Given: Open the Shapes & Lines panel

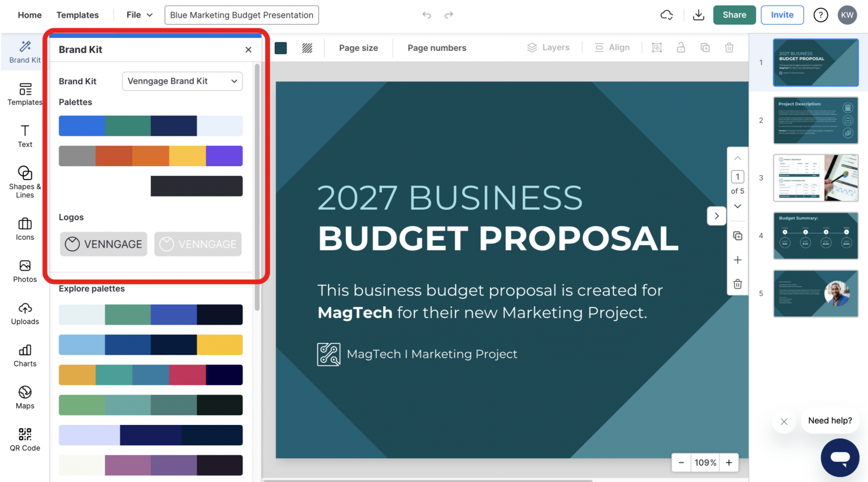Looking at the screenshot, I should [x=24, y=181].
